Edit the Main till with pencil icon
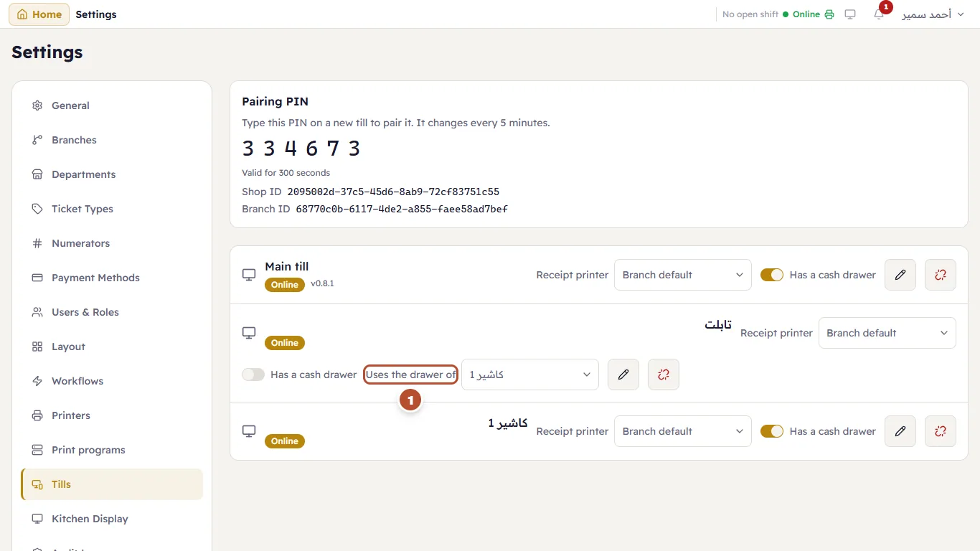 point(900,275)
